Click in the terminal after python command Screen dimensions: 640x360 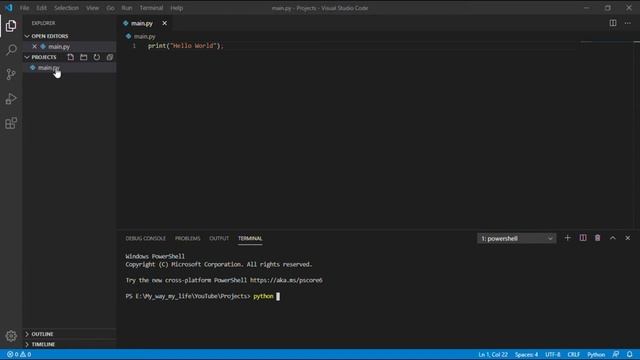pyautogui.click(x=278, y=296)
